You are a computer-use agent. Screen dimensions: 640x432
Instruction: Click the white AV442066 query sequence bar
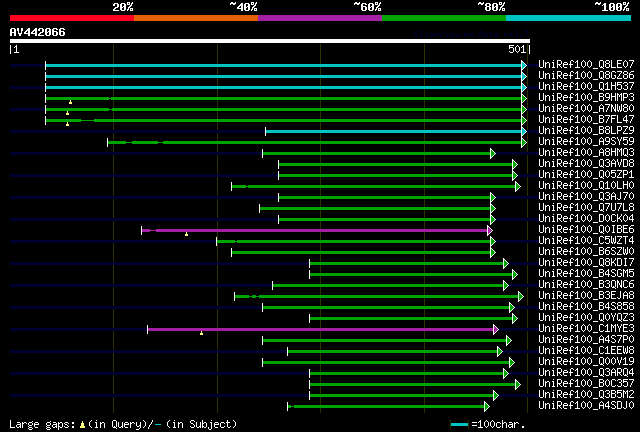point(270,41)
